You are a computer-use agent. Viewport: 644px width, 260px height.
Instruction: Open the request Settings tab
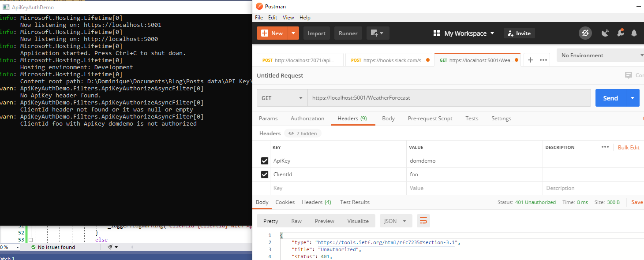click(501, 119)
